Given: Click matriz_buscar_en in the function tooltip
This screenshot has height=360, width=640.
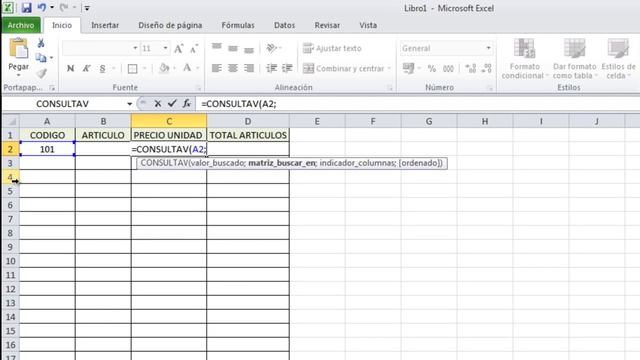Looking at the screenshot, I should pyautogui.click(x=282, y=163).
